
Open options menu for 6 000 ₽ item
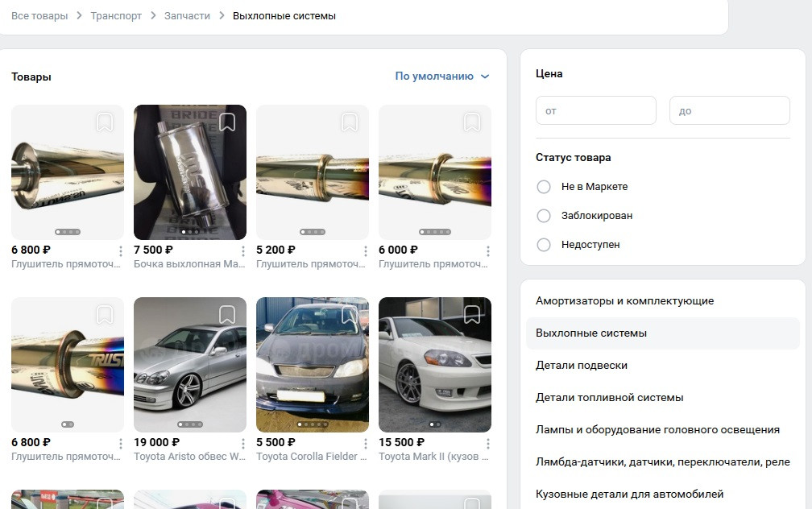pos(488,251)
